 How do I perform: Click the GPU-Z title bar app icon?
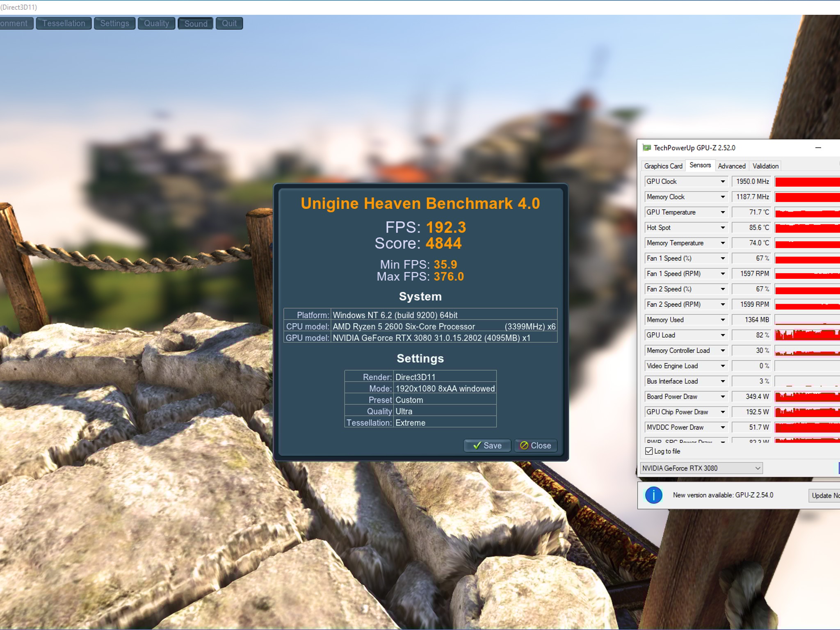[x=647, y=148]
